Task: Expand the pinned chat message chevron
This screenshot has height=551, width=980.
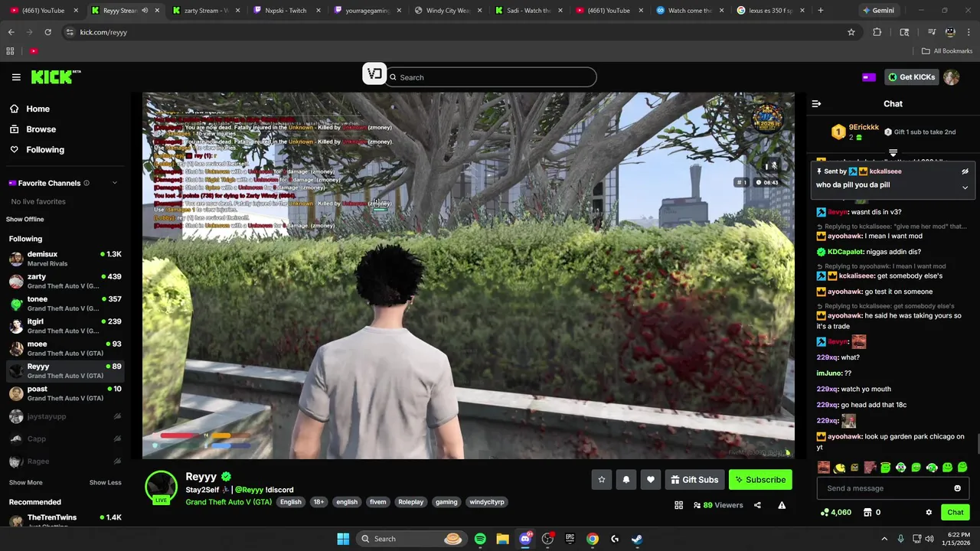Action: [965, 187]
